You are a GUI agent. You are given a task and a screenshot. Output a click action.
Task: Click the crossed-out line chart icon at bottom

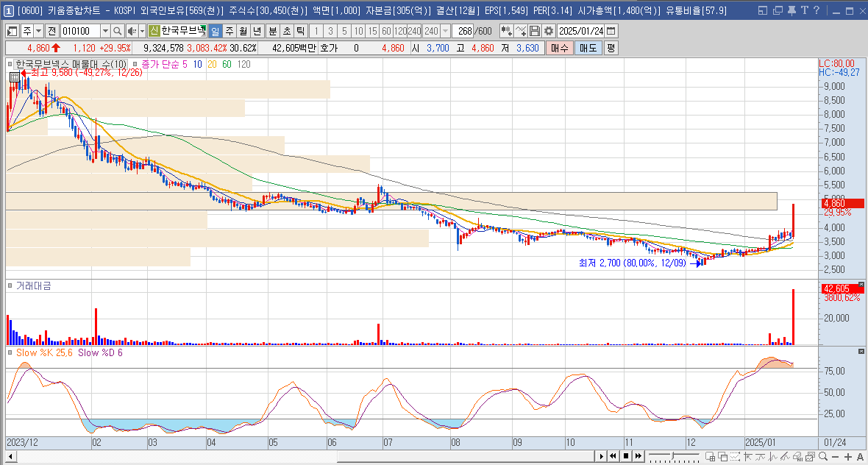point(785,456)
